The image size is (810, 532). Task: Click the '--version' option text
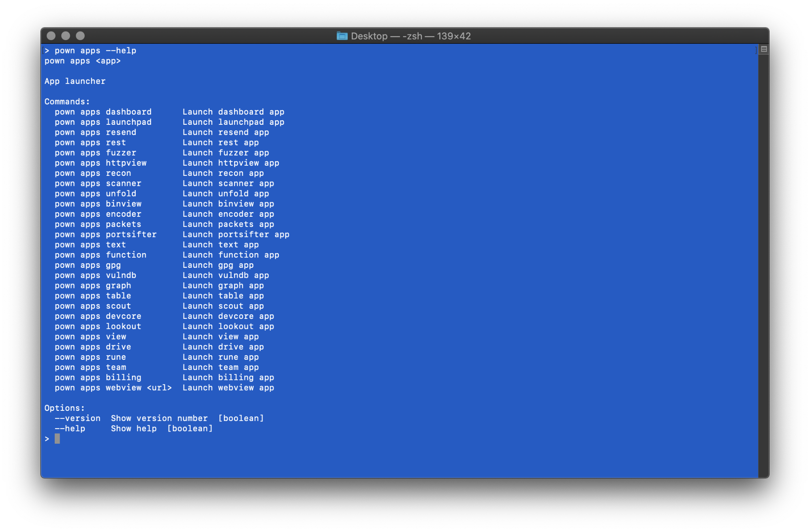pos(77,418)
